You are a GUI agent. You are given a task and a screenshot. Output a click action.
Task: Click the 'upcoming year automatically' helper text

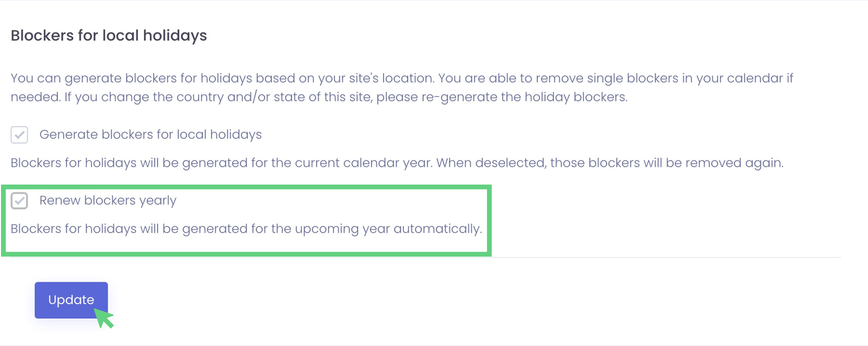[246, 229]
